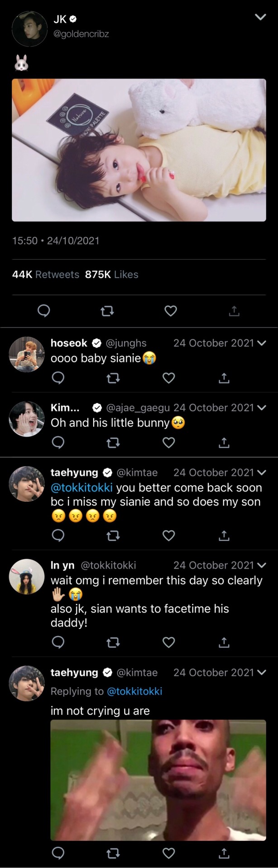Open dropdown on taehyung's 'come back soon' reply

pyautogui.click(x=261, y=473)
